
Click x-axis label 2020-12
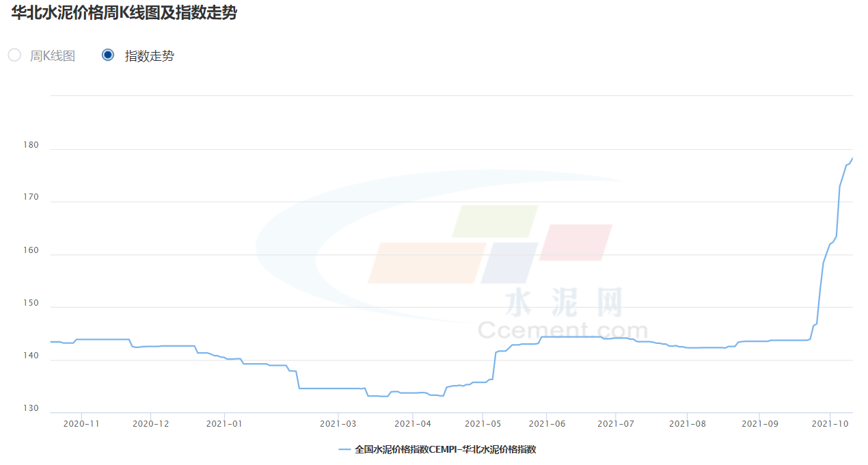pos(150,424)
